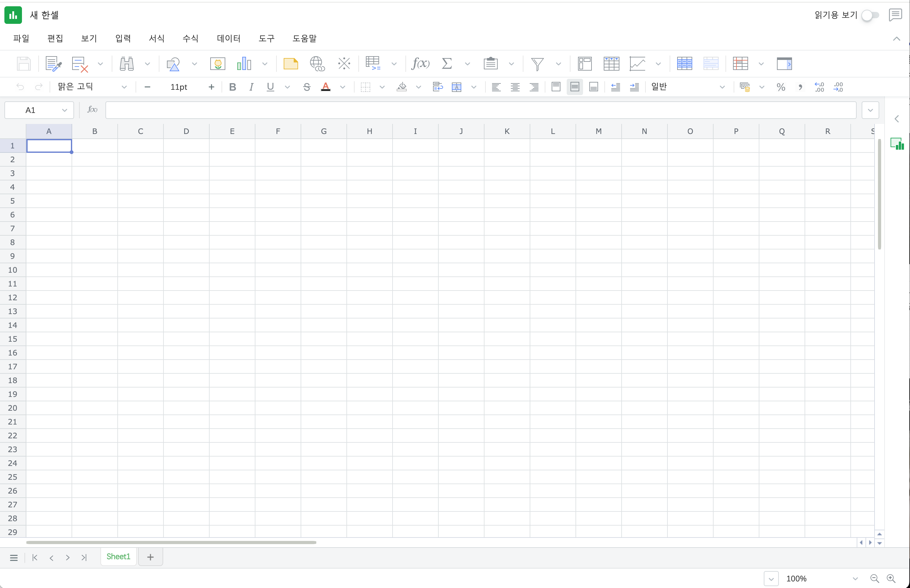The image size is (910, 588).
Task: Click the AutoSum sigma icon
Action: click(x=447, y=64)
